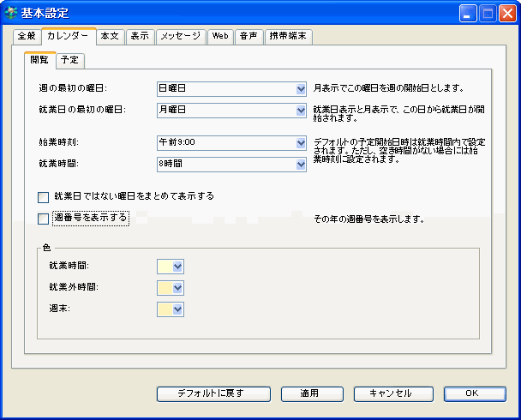Change the 週末 color swatch

tap(171, 309)
